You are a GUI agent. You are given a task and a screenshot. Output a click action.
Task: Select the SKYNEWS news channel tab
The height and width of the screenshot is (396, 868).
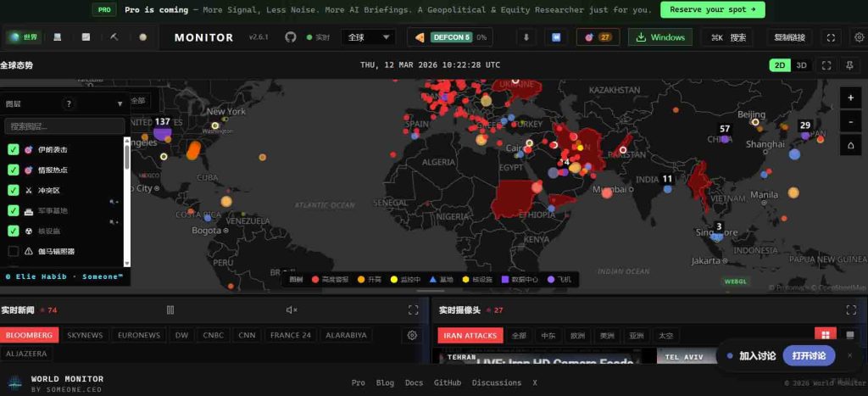85,335
